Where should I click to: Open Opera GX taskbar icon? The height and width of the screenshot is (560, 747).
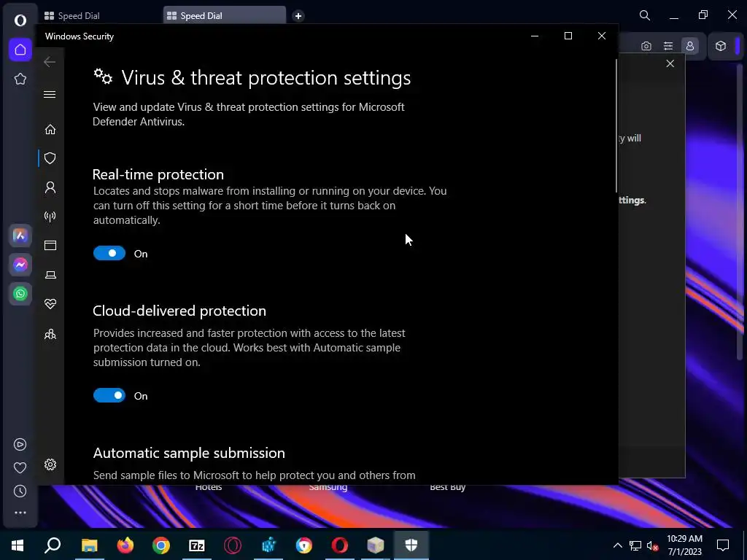[x=233, y=545]
